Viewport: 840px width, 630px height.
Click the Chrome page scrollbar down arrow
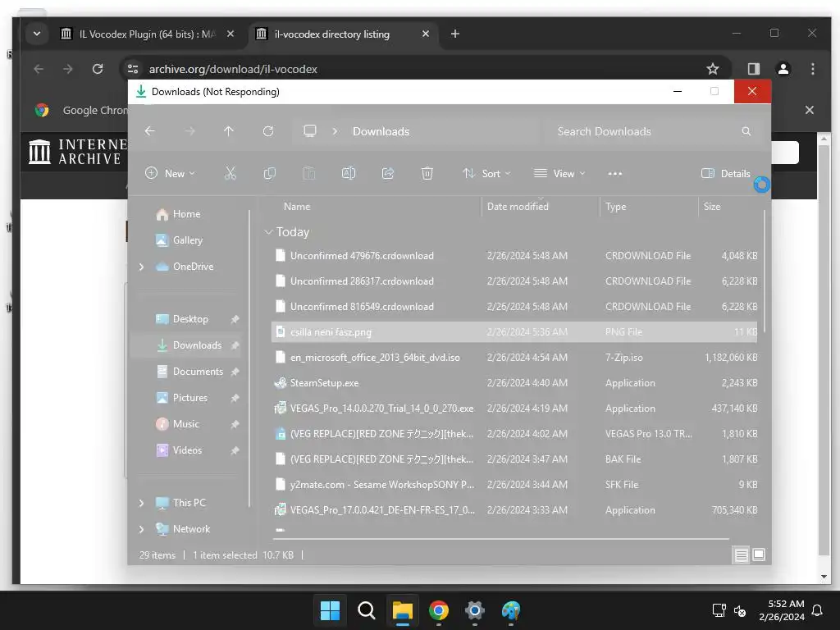(x=824, y=577)
